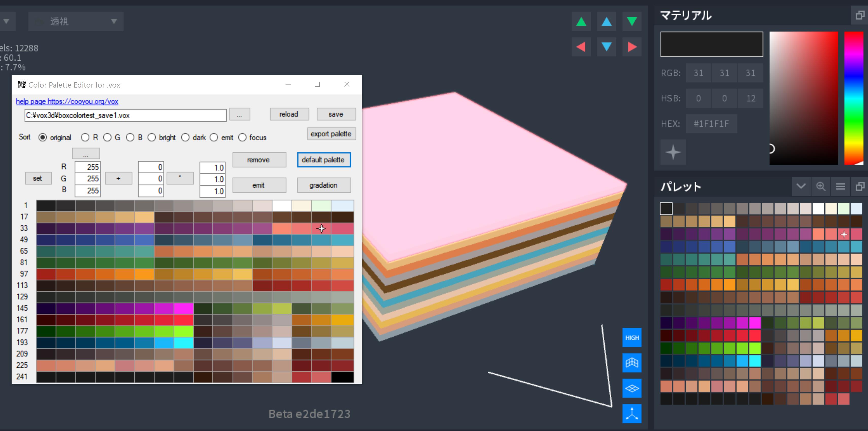The image size is (868, 431).
Task: Click the red right triangle arrow
Action: point(632,47)
